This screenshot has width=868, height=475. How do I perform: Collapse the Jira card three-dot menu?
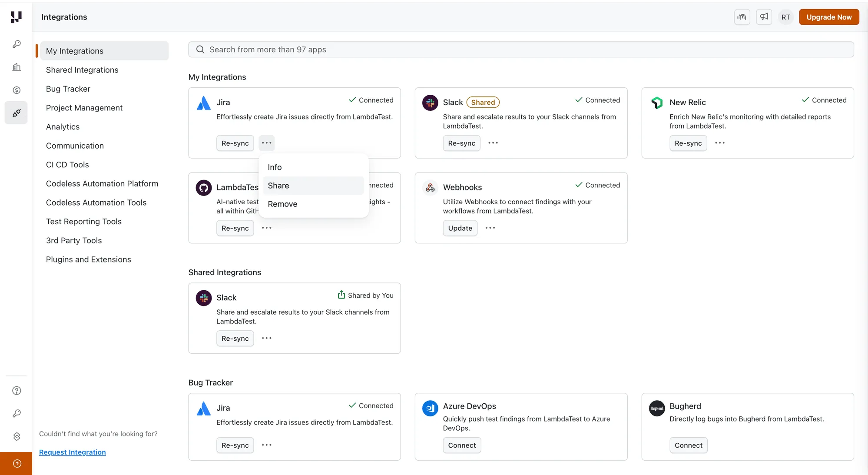267,143
